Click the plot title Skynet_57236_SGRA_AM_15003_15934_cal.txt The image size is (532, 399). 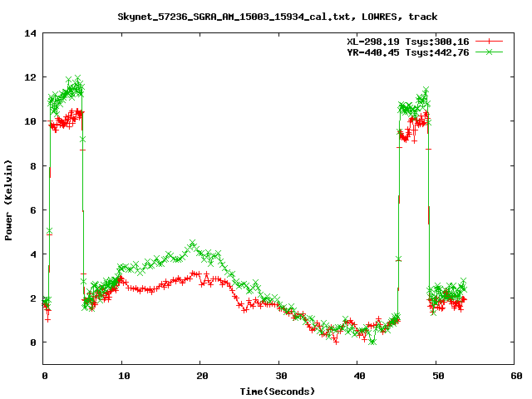click(x=234, y=17)
